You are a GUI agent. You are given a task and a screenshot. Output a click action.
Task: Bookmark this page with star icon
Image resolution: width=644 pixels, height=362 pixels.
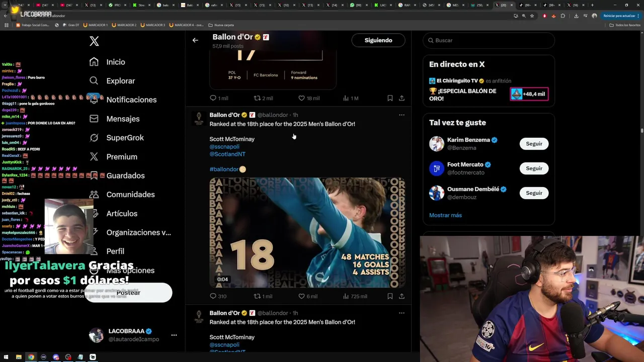point(532,16)
